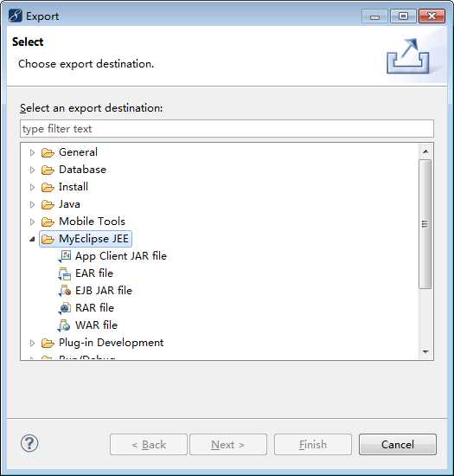
Task: Choose App Client JAR file export option
Action: tap(121, 256)
